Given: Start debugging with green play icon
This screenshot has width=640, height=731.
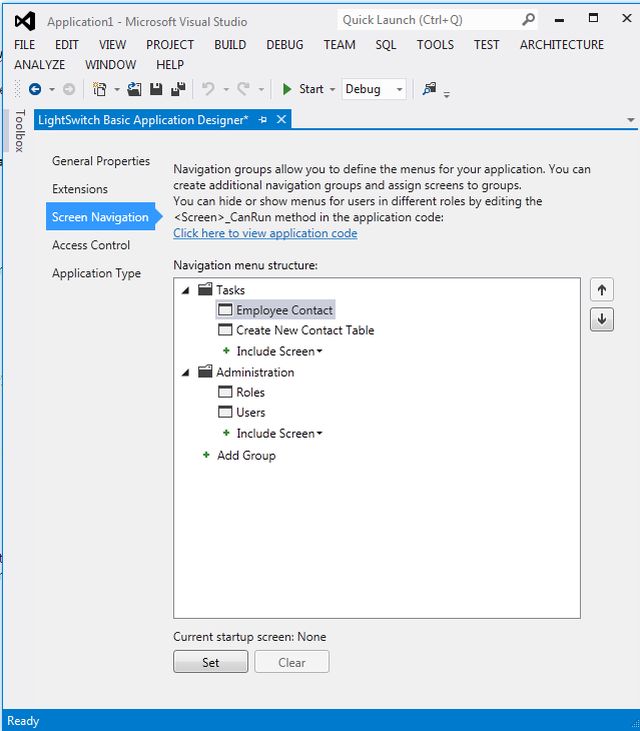Looking at the screenshot, I should [287, 89].
